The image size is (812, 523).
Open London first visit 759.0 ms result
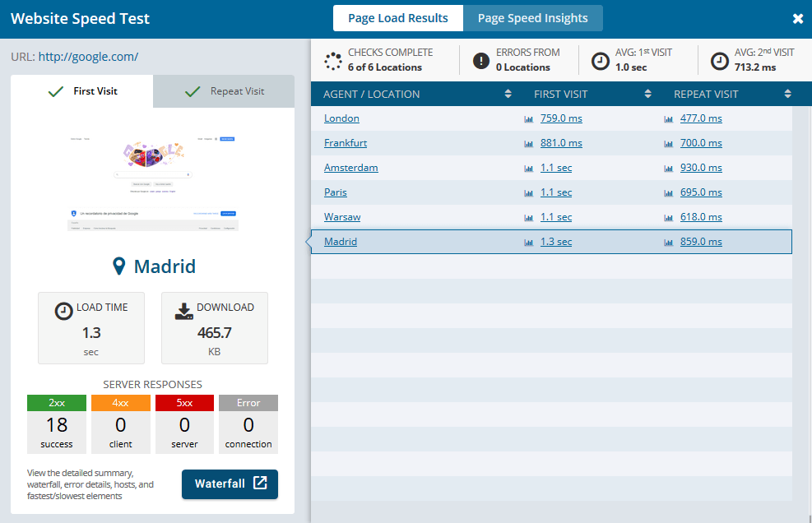[561, 118]
